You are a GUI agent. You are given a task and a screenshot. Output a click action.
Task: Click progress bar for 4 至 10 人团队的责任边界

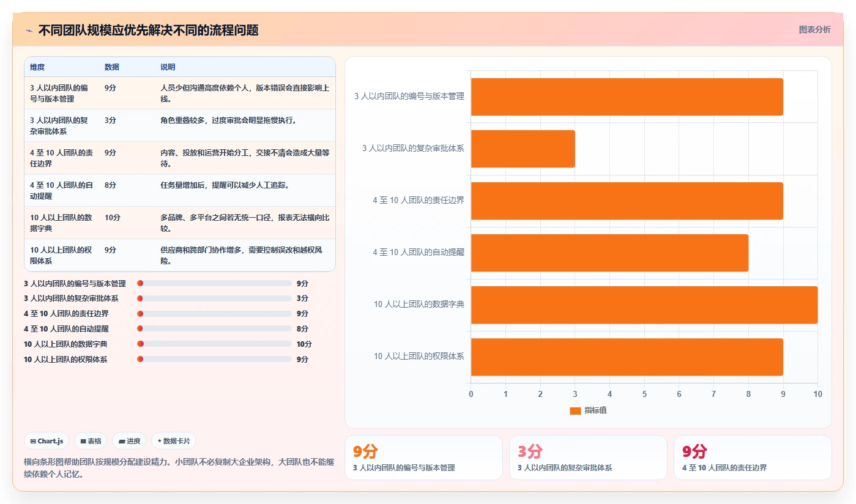tap(215, 314)
